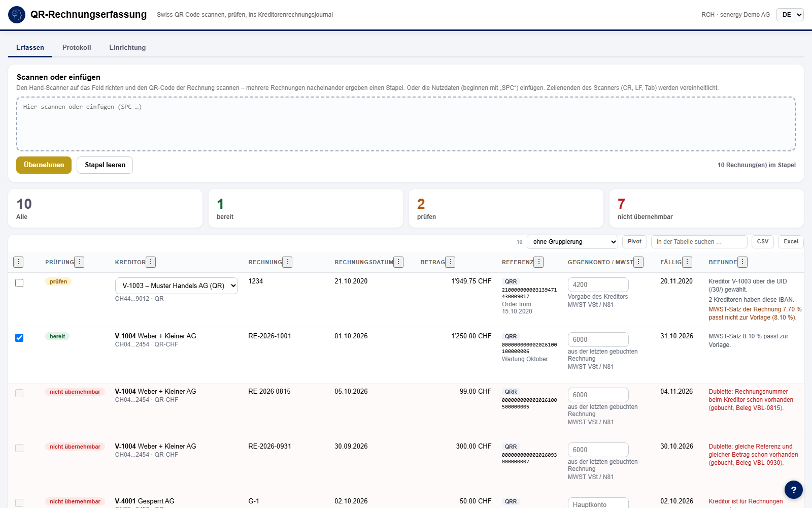Click the text 'Wartung Oktober'
The image size is (812, 508).
(525, 359)
